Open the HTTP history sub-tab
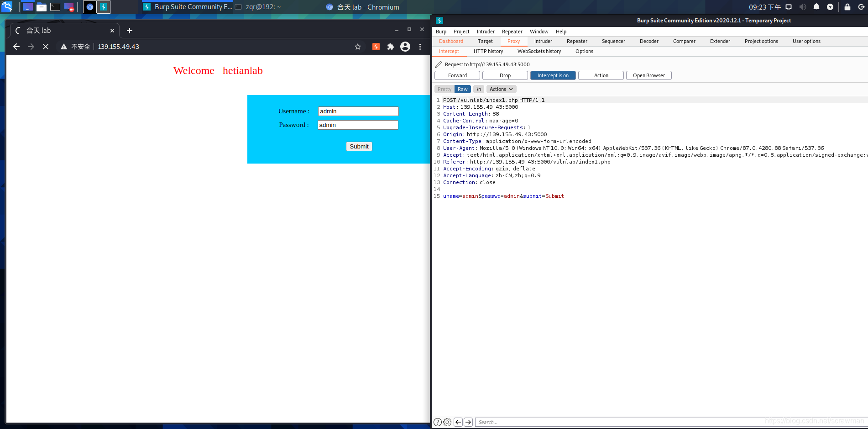 pos(488,51)
